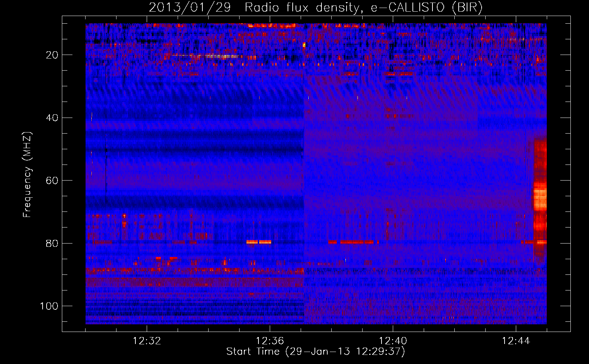Screen dimensions: 589x364
Task: Click the plot title '2013/01/29 Radio flux density, e-CALLISTO (BIR)'
Action: [316, 7]
